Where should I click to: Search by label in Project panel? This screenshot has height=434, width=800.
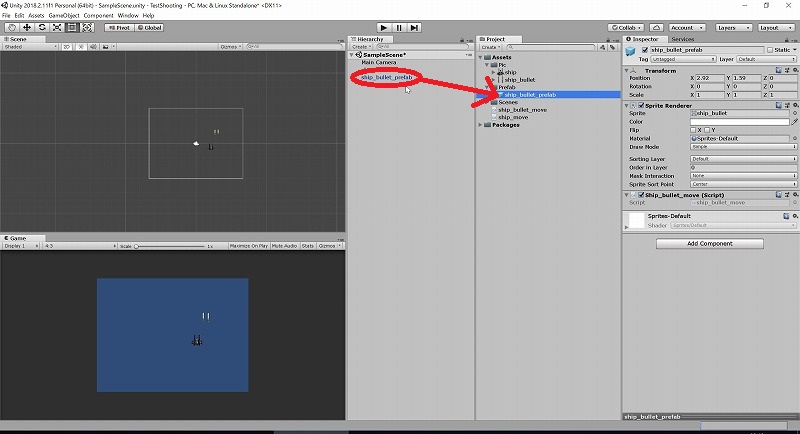pyautogui.click(x=612, y=47)
